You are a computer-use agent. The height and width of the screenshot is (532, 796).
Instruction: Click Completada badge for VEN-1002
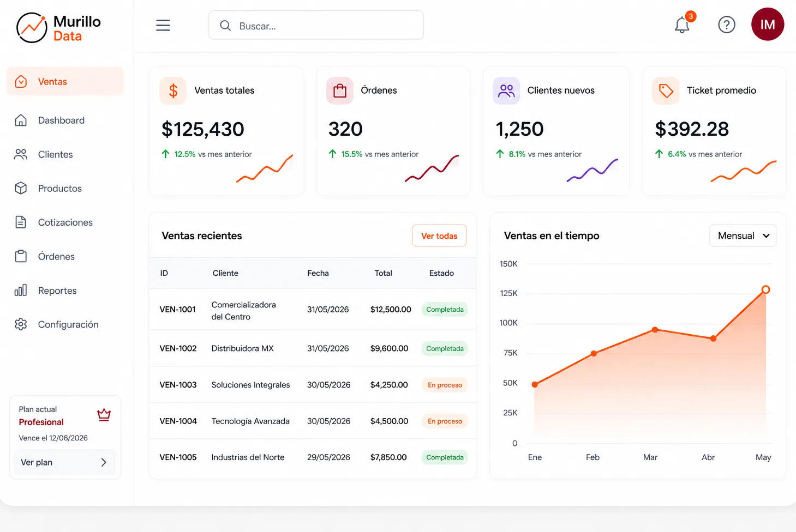[x=445, y=348]
